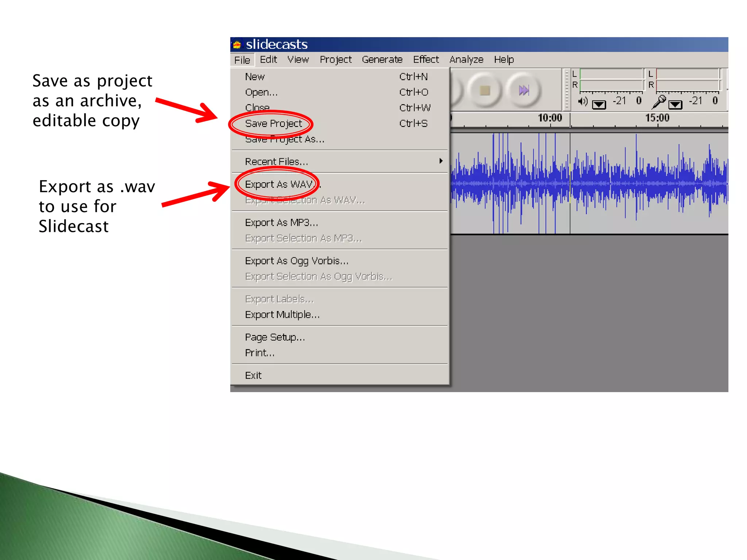
Task: Open output meter dropdown arrow
Action: click(599, 105)
